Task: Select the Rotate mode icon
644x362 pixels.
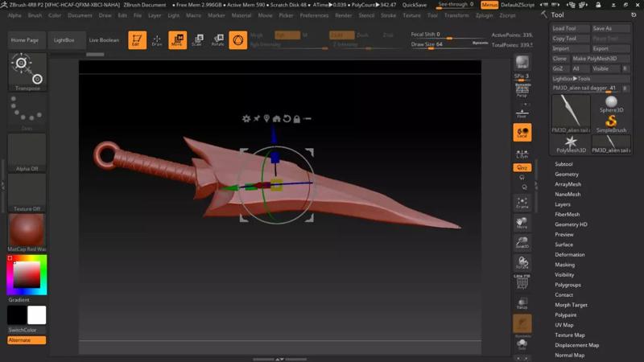Action: [217, 40]
